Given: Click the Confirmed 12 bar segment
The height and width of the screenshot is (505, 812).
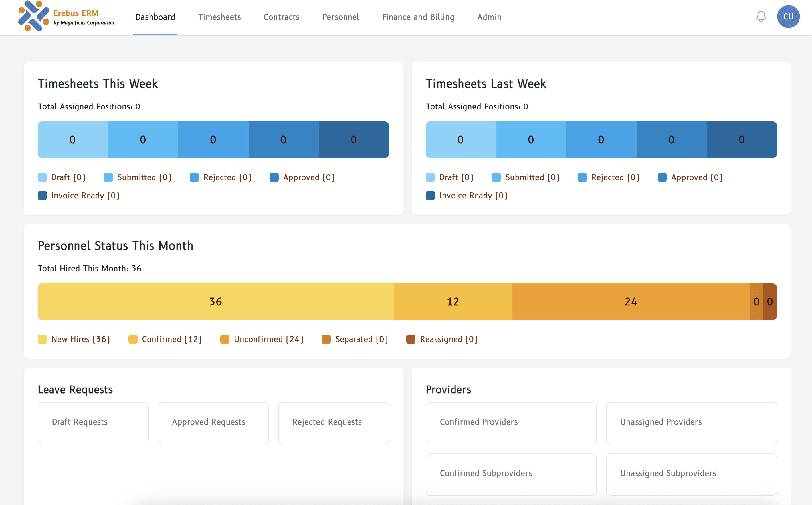Looking at the screenshot, I should [453, 302].
